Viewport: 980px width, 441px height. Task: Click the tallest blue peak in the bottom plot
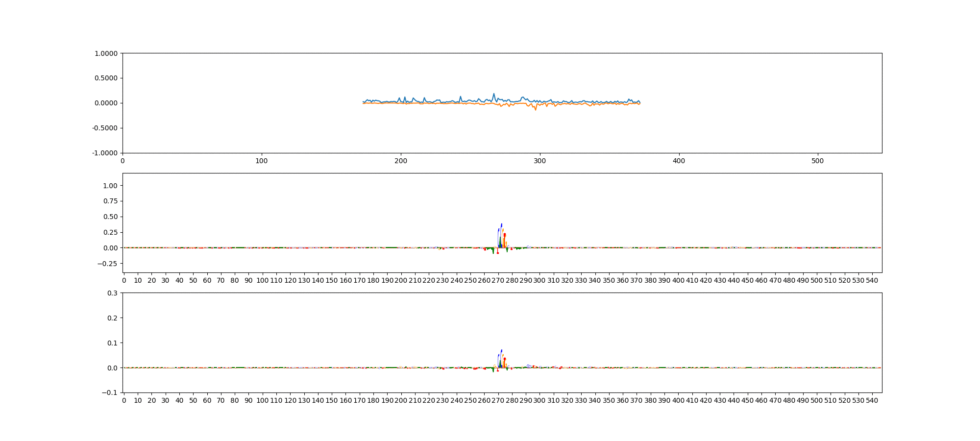pos(501,350)
